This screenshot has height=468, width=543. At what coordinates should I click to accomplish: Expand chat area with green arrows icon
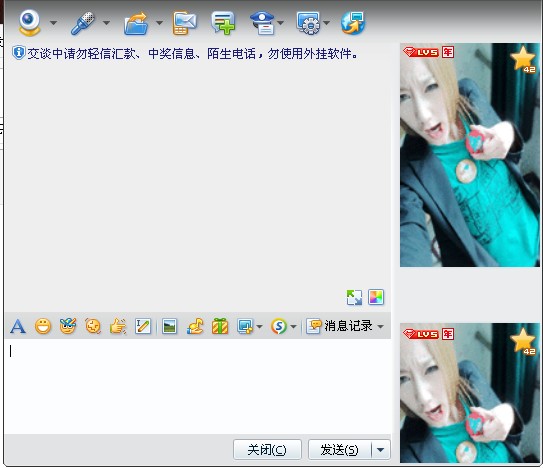(354, 297)
